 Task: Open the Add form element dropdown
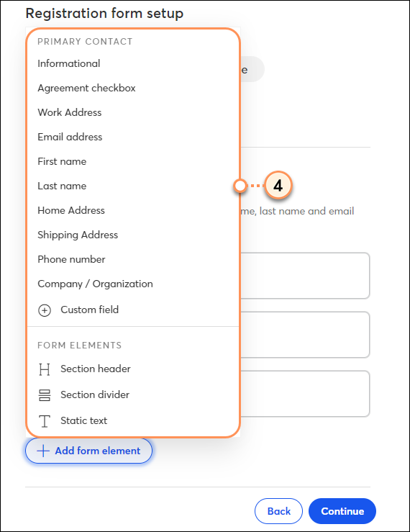click(x=89, y=451)
